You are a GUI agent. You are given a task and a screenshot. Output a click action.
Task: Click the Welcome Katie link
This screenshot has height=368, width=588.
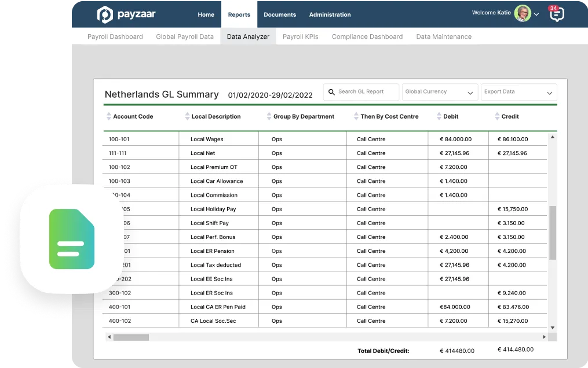tap(491, 13)
